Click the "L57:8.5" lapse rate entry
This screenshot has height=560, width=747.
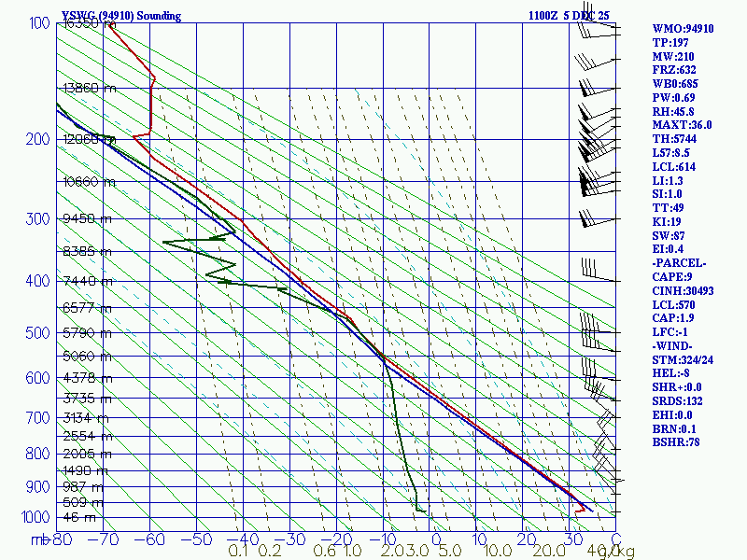[x=670, y=153]
